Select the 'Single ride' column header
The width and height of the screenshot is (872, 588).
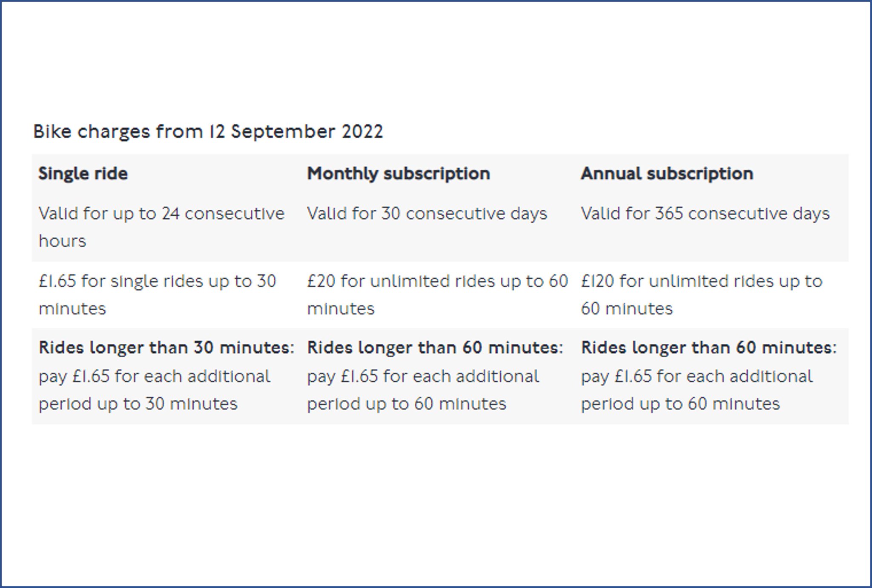pyautogui.click(x=83, y=174)
